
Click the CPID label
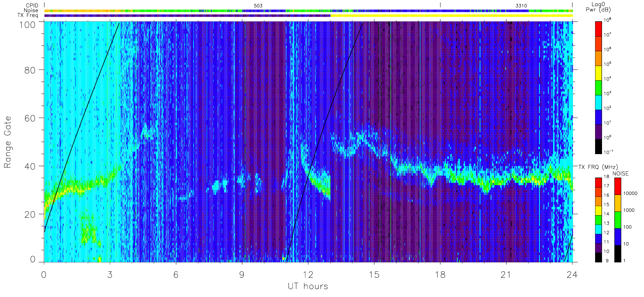pos(32,6)
